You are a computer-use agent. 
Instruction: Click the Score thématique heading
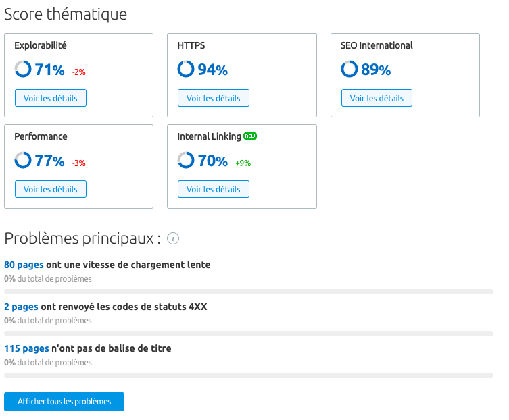click(66, 14)
